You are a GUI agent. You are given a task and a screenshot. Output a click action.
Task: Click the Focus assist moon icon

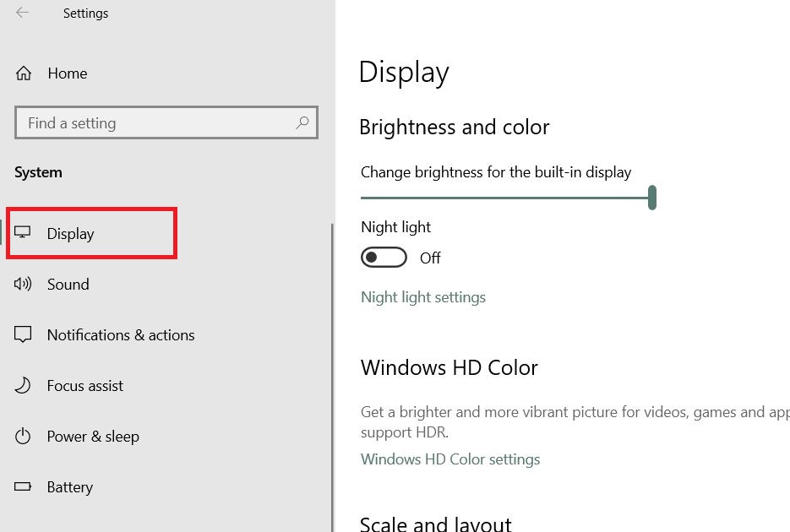pyautogui.click(x=23, y=385)
